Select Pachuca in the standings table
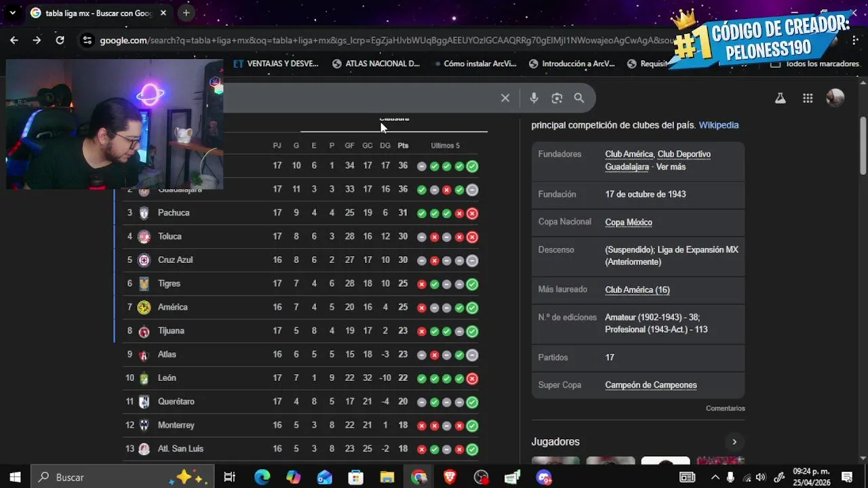 pos(174,213)
